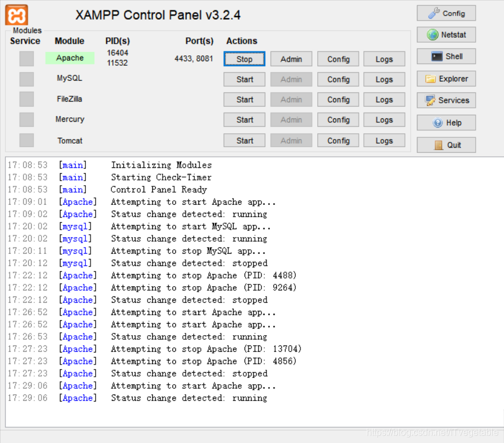
Task: Click the PID(s) column header
Action: (x=118, y=41)
